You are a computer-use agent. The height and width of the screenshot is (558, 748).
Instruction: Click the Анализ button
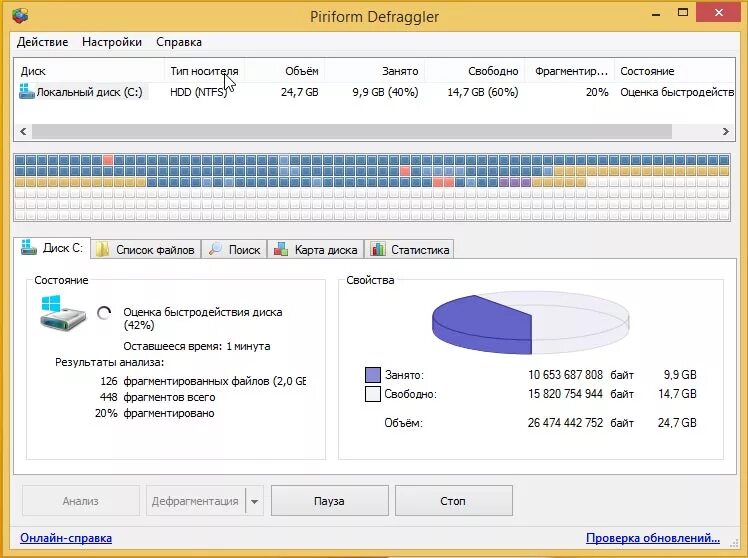(x=81, y=501)
